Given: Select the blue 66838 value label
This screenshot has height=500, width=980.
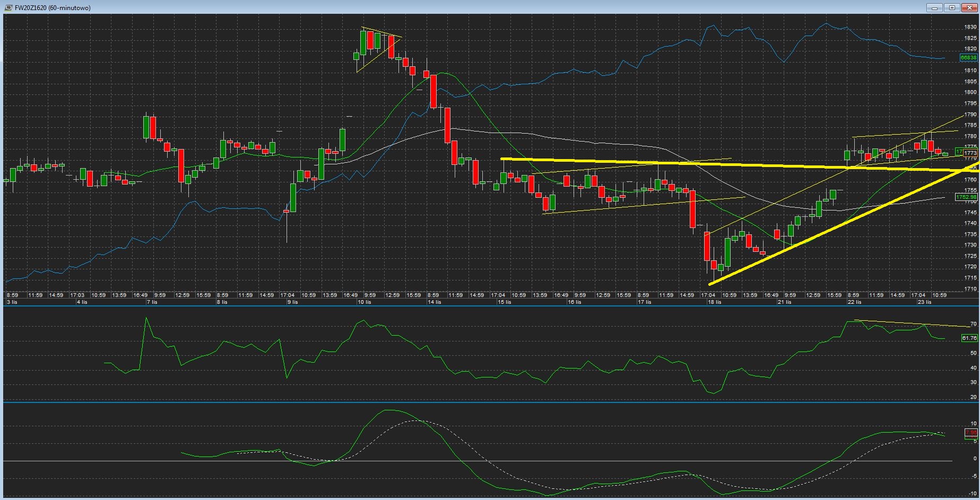Looking at the screenshot, I should pos(968,57).
